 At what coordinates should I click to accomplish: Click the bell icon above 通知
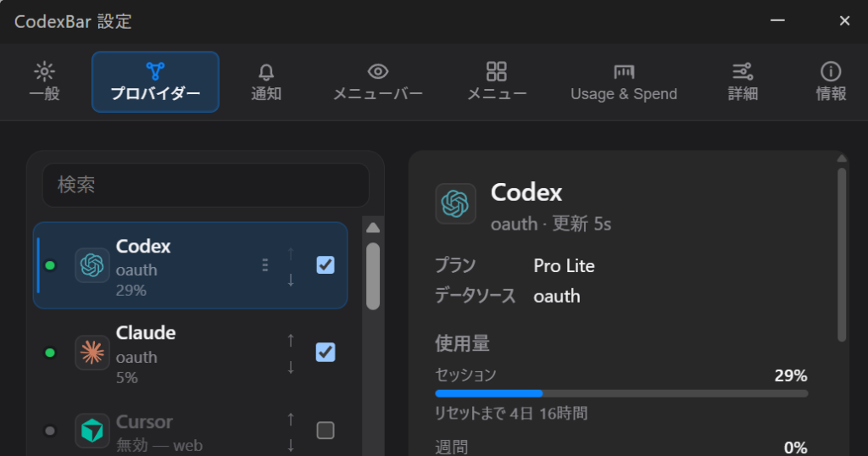[266, 72]
